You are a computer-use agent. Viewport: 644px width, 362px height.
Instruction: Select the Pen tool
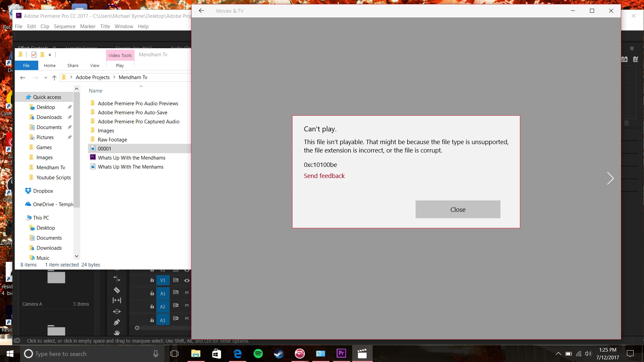[x=117, y=322]
